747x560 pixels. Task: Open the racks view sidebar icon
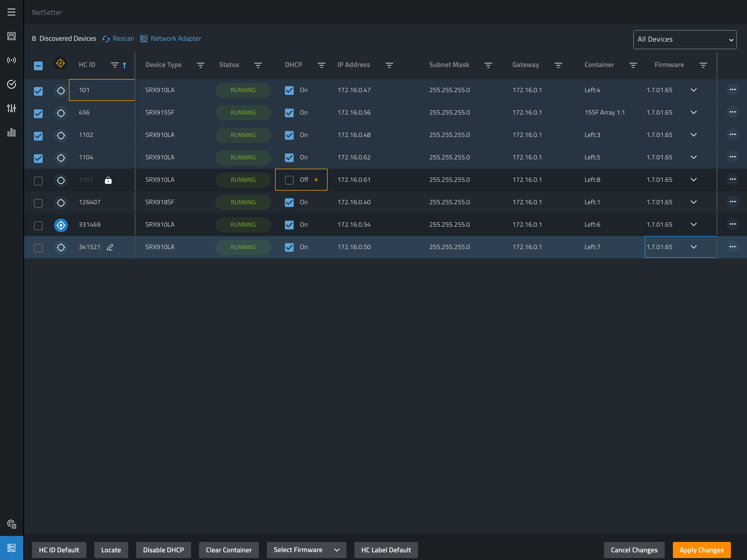(x=11, y=36)
